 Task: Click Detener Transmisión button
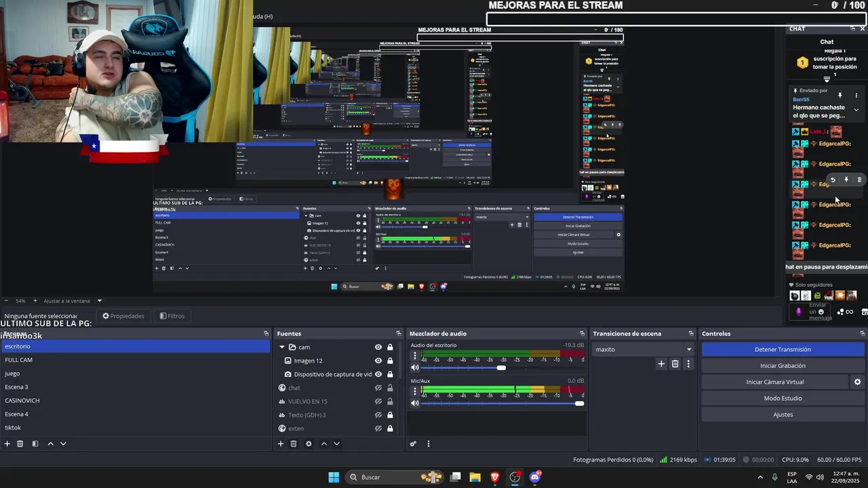pos(783,350)
